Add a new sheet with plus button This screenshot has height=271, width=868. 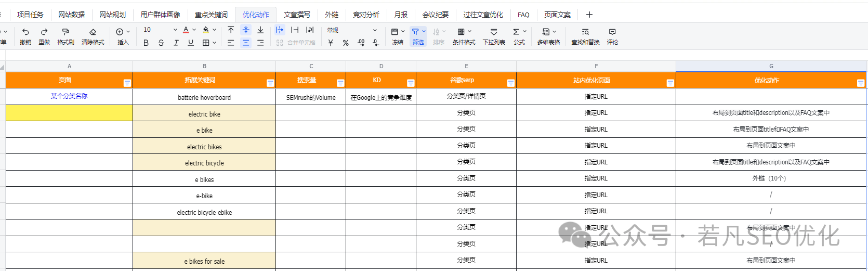click(589, 15)
